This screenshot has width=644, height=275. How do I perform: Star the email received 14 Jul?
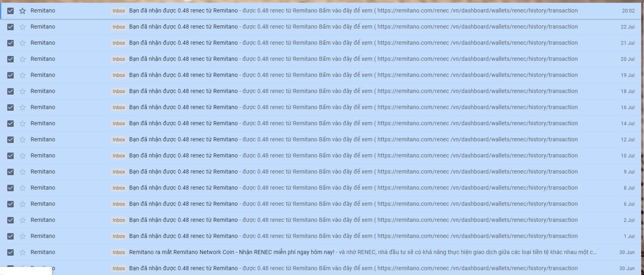pos(23,124)
